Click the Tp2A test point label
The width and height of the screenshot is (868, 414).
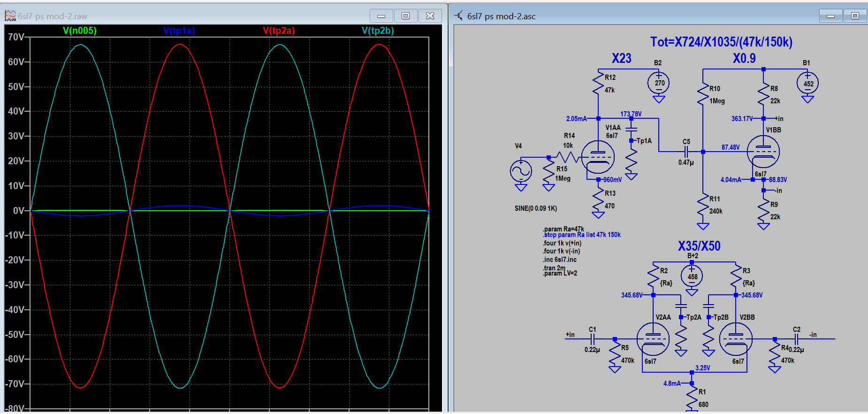tap(693, 317)
